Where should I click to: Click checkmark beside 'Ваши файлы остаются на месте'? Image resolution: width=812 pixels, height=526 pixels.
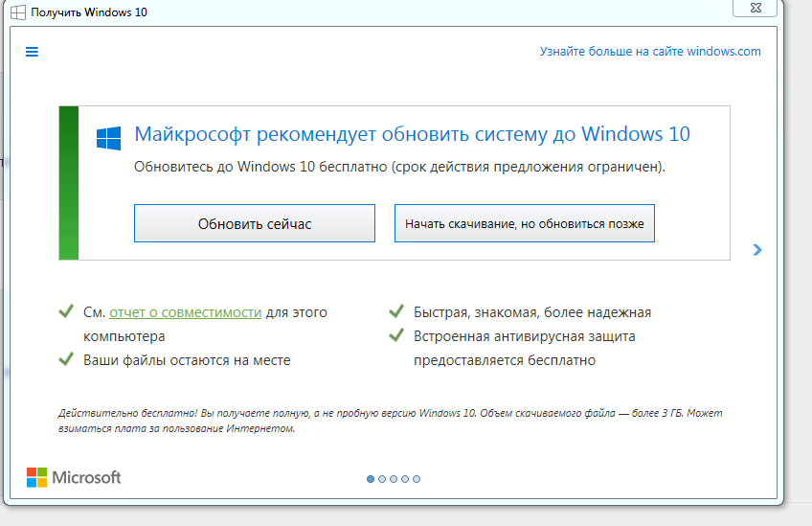click(x=66, y=358)
